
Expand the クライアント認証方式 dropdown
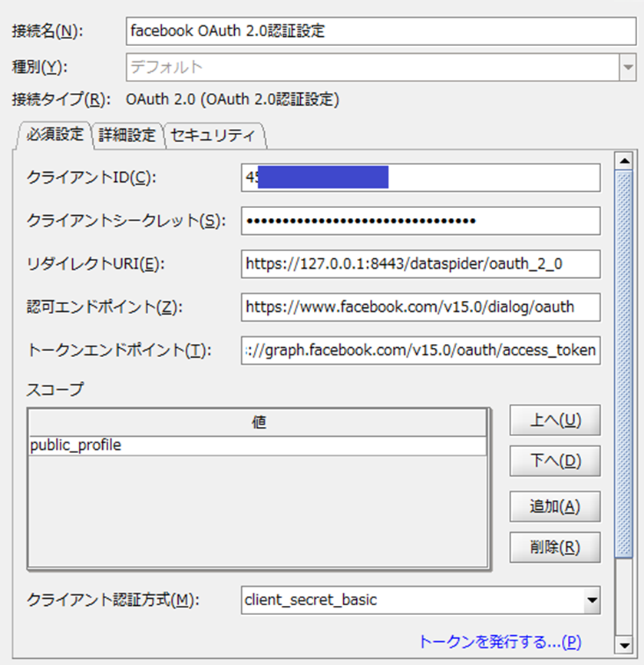[590, 601]
